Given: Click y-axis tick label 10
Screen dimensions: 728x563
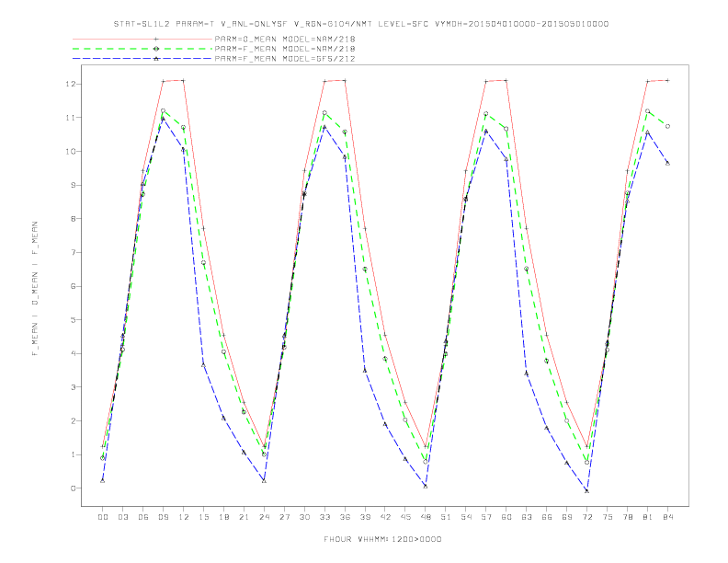Looking at the screenshot, I should tap(70, 152).
